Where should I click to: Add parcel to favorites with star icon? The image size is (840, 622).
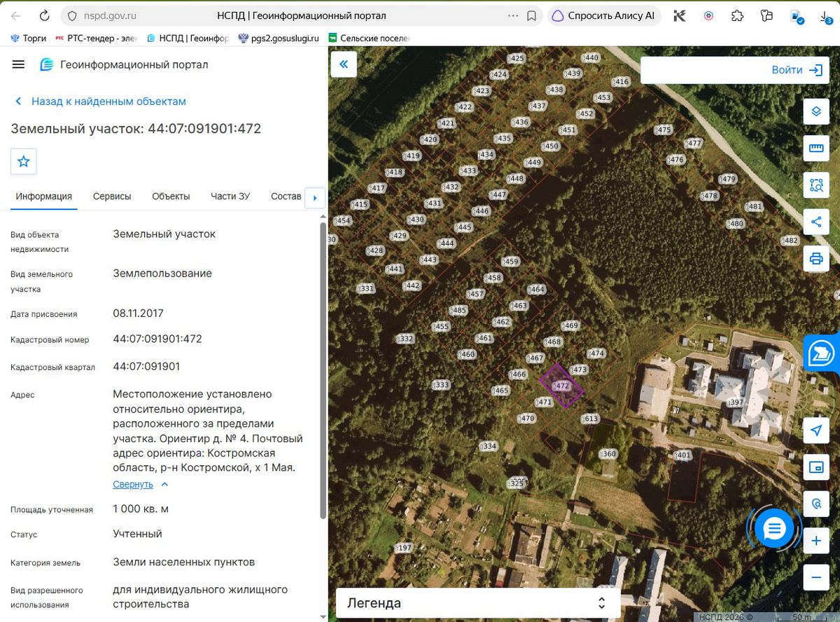point(23,162)
